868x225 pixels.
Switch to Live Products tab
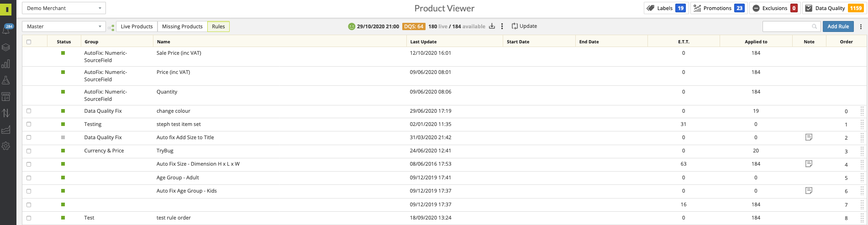pos(137,26)
